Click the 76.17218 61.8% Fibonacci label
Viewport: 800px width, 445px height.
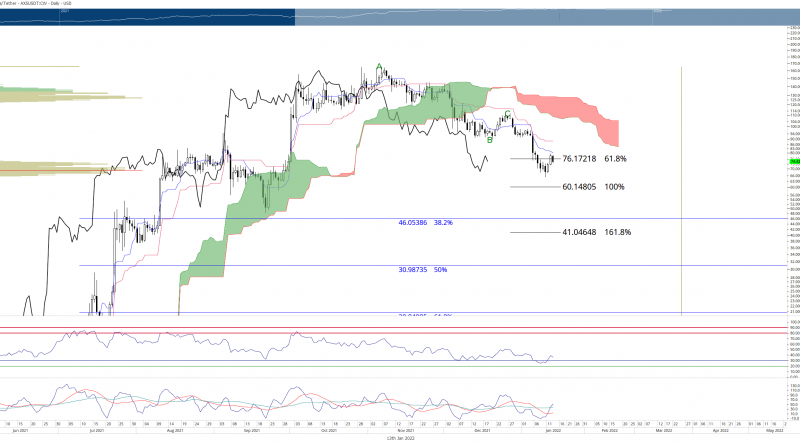point(594,159)
